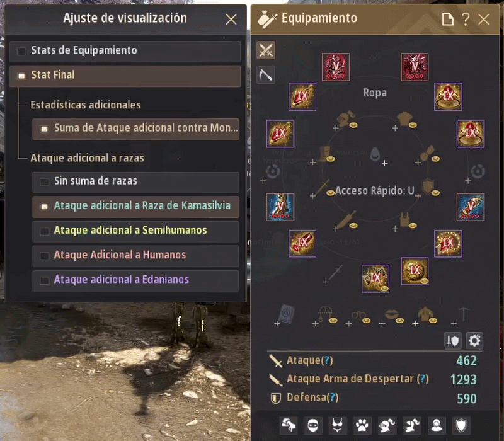Open the gear settings icon above Ataque
504x441 pixels.
click(474, 341)
